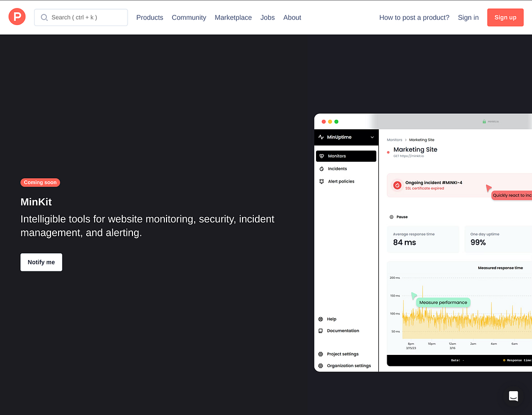Open Documentation in the sidebar
The image size is (532, 415).
coord(343,330)
